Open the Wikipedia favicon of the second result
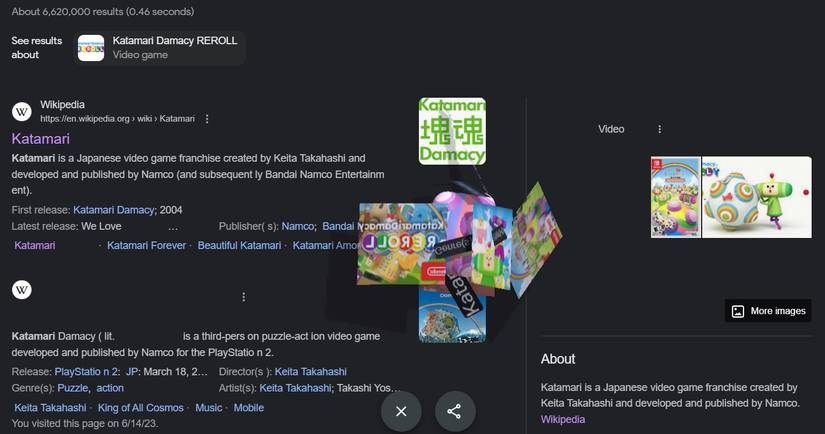Screen dimensions: 825x434 (x=22, y=289)
